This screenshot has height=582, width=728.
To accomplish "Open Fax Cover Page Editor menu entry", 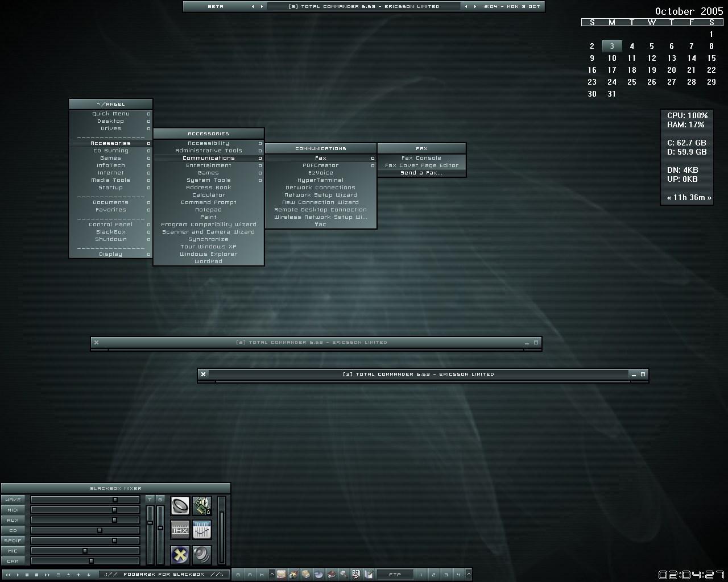I will click(x=421, y=165).
